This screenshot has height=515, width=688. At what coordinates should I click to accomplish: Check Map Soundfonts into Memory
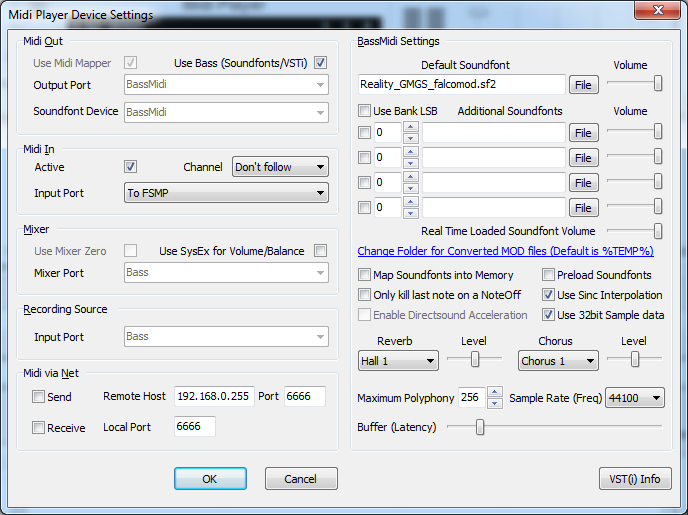point(364,275)
